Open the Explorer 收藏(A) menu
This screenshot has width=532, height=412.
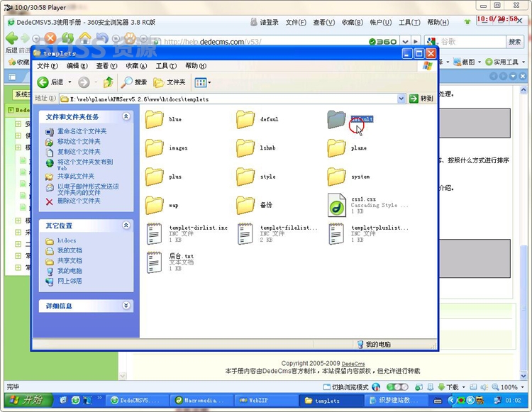click(x=136, y=66)
